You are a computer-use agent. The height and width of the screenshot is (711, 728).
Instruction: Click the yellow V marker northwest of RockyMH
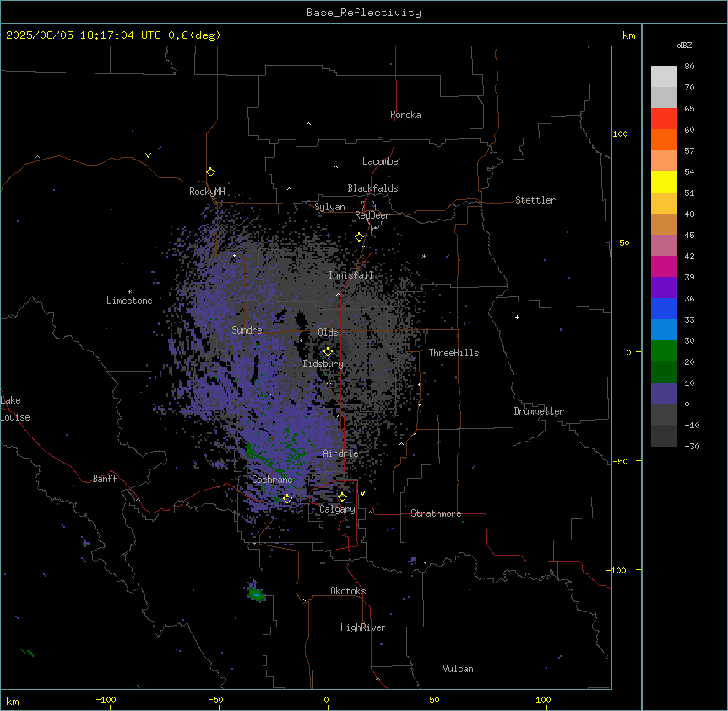pos(148,155)
